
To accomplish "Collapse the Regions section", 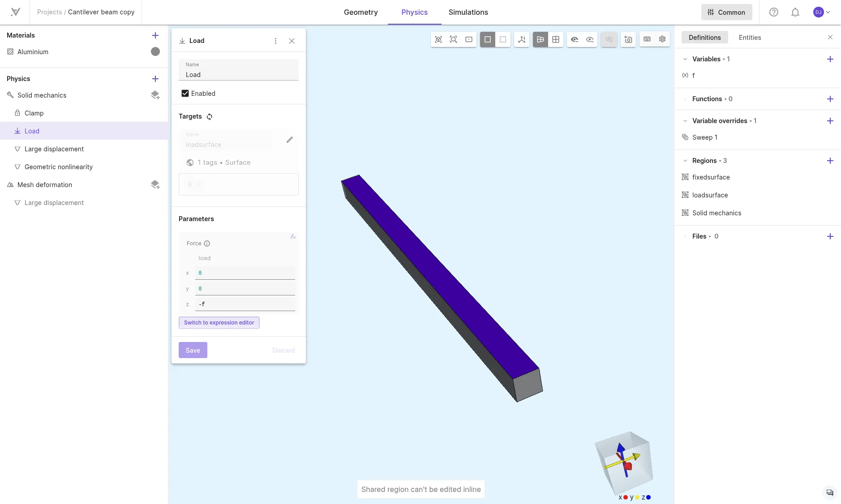I will 685,161.
